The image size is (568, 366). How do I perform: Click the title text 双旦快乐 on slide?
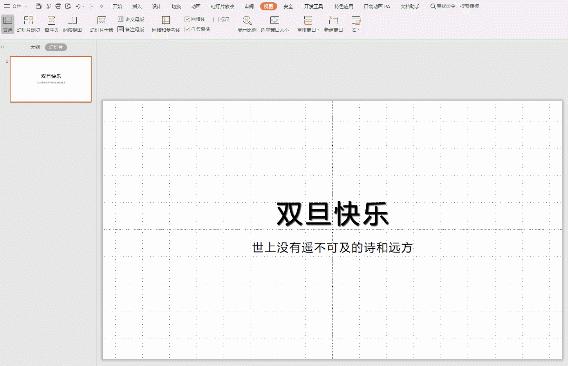point(333,214)
